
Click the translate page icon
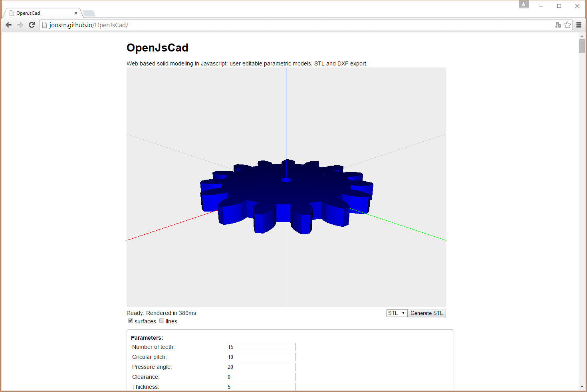(x=558, y=25)
